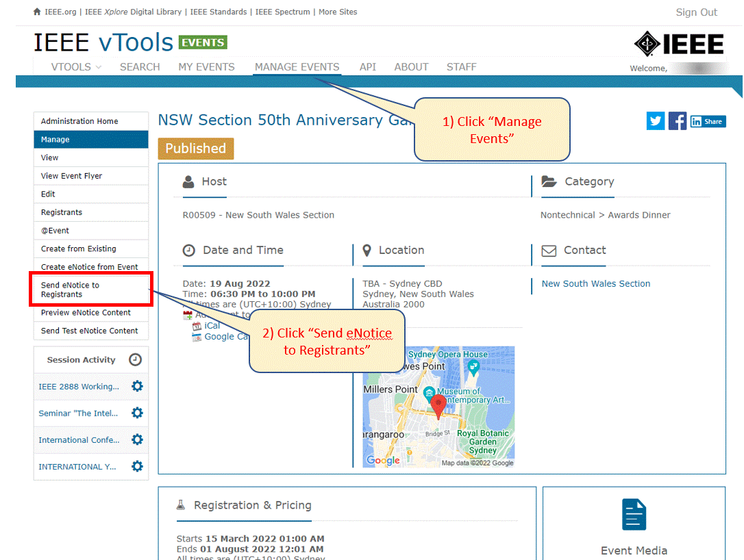Select View in the sidebar
This screenshot has width=744, height=560.
[x=91, y=157]
